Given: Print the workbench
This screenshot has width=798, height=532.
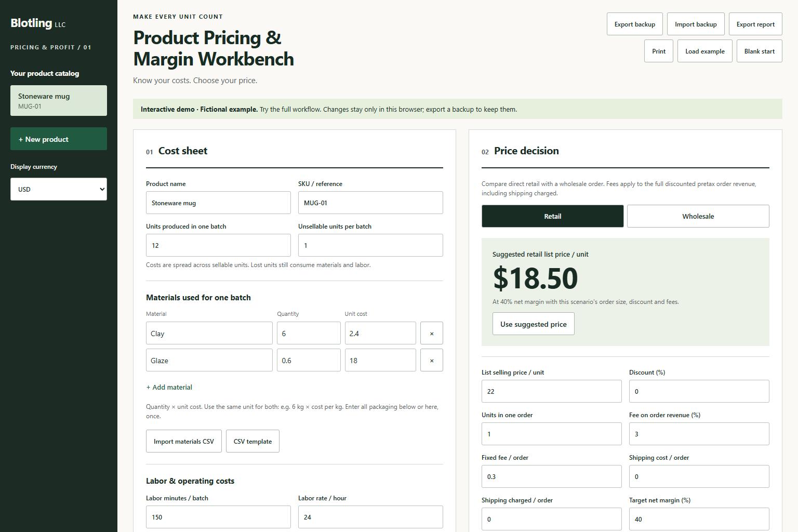Looking at the screenshot, I should tap(659, 51).
